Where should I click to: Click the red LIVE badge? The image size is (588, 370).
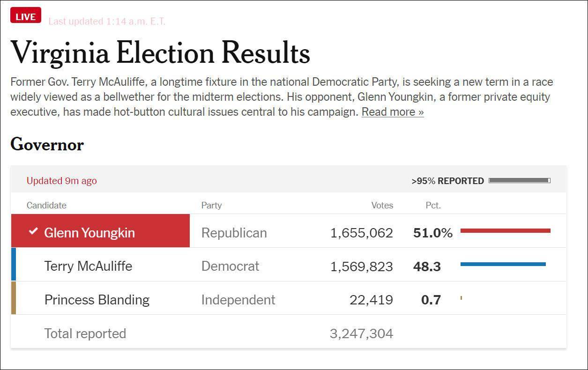25,17
